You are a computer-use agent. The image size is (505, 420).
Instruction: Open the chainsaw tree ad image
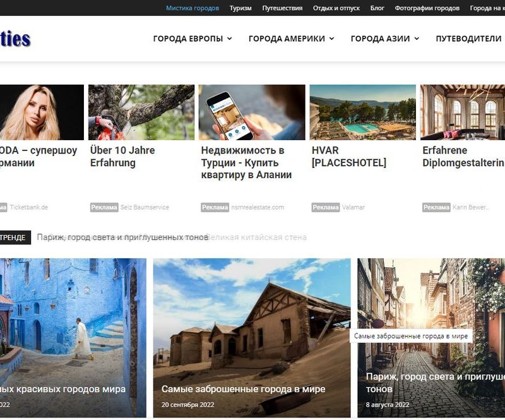point(141,112)
